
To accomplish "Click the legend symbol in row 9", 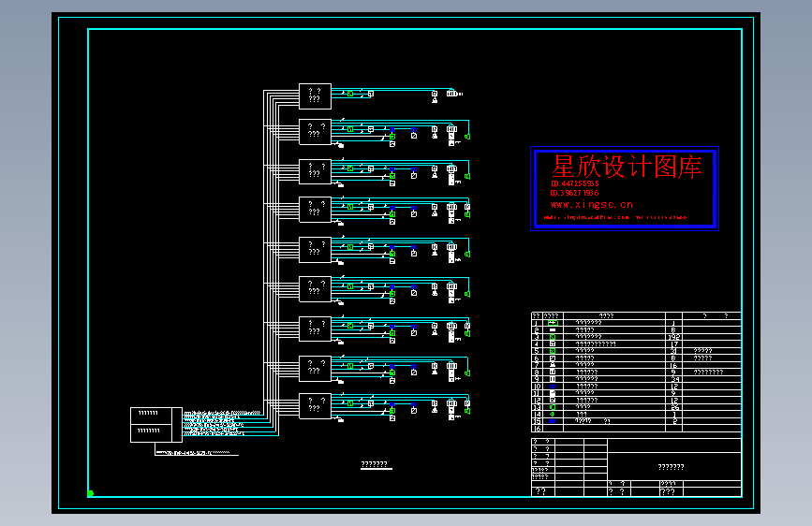I will (x=553, y=379).
